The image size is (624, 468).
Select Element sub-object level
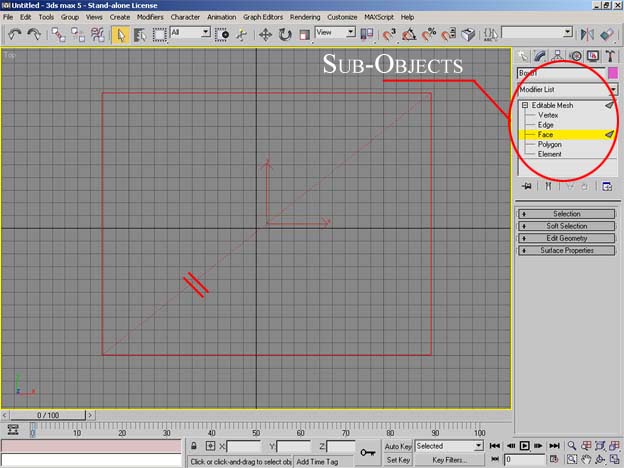550,154
